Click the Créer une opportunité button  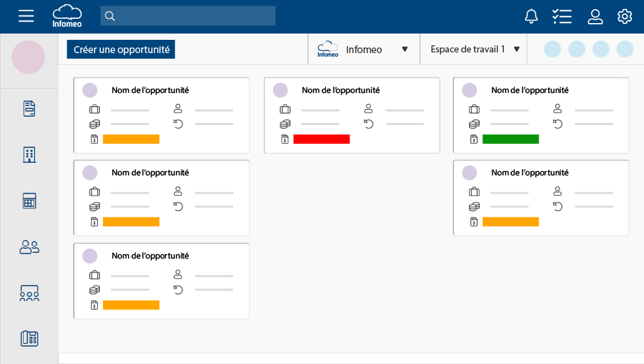coord(121,50)
